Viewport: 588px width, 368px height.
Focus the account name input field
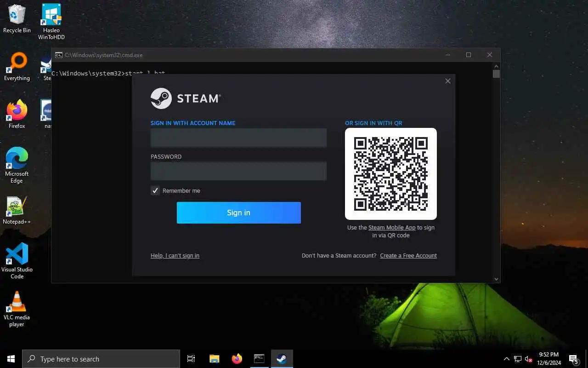tap(239, 138)
